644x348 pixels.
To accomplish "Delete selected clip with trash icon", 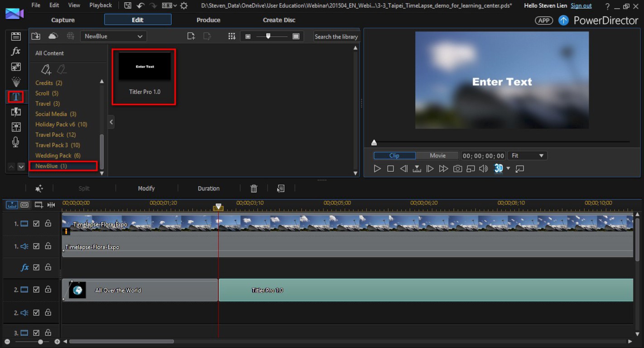I will click(x=254, y=188).
